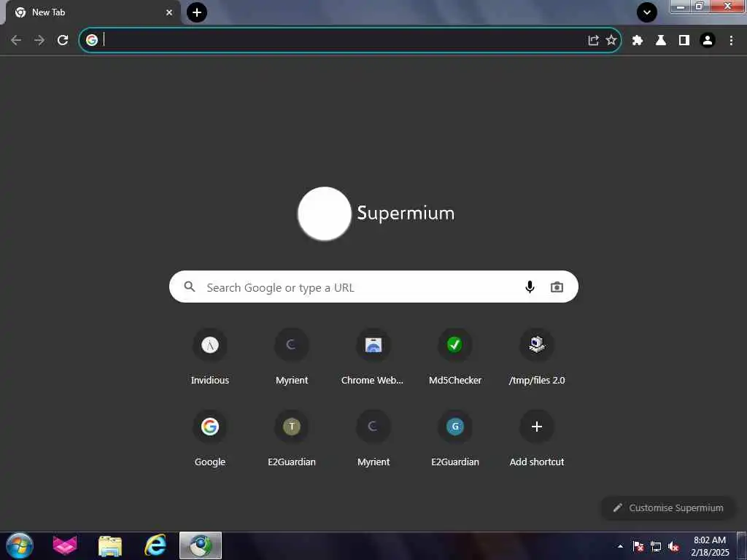Open the Chrome Web Store shortcut
This screenshot has height=560, width=747.
coord(373,356)
